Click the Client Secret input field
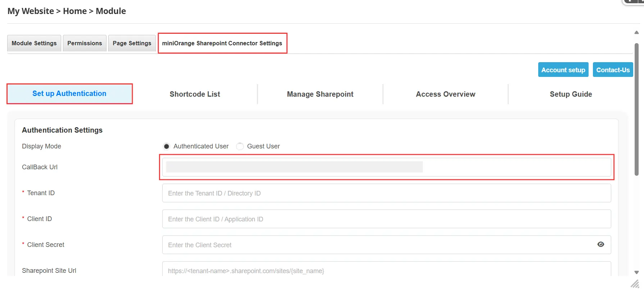644x294 pixels. 387,245
